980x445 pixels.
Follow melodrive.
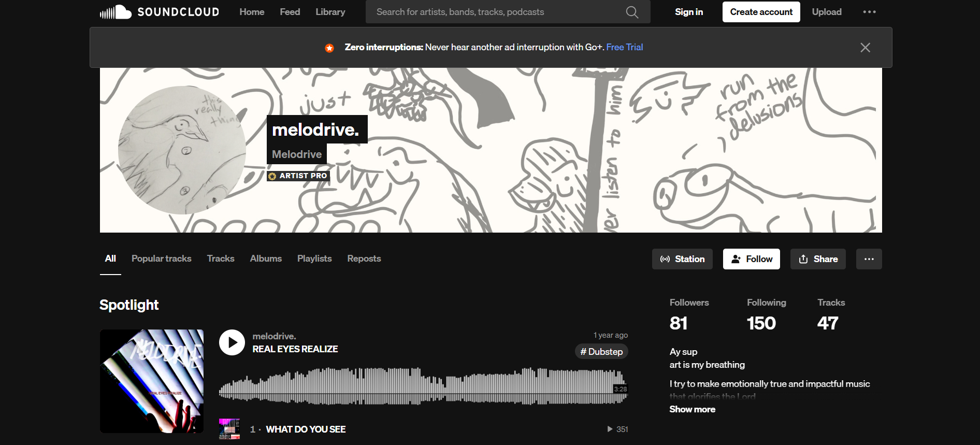click(x=752, y=259)
